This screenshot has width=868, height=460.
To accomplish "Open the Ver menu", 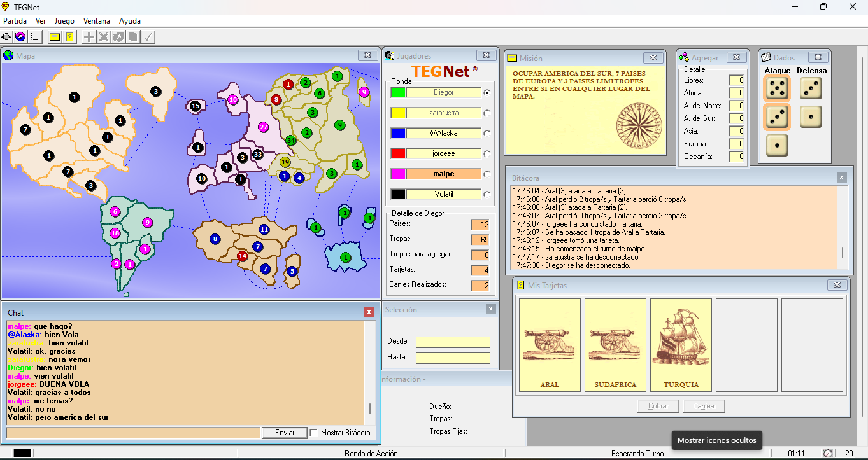I will [41, 21].
